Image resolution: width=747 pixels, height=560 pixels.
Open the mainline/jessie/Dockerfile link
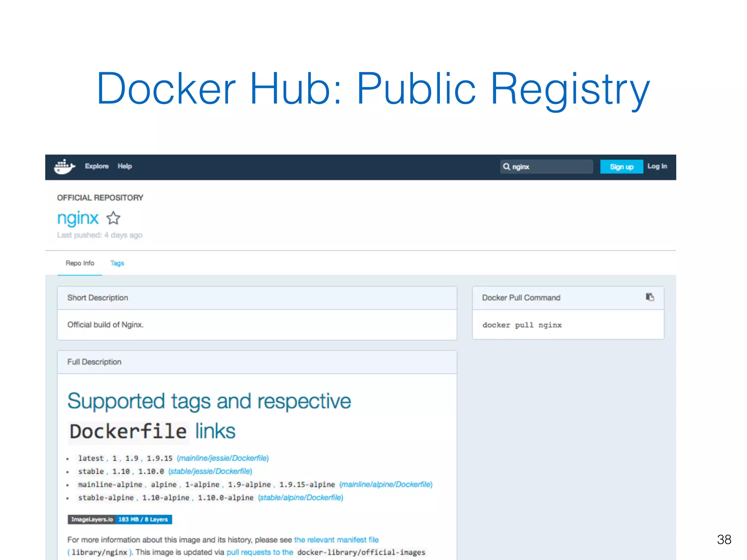pos(223,458)
